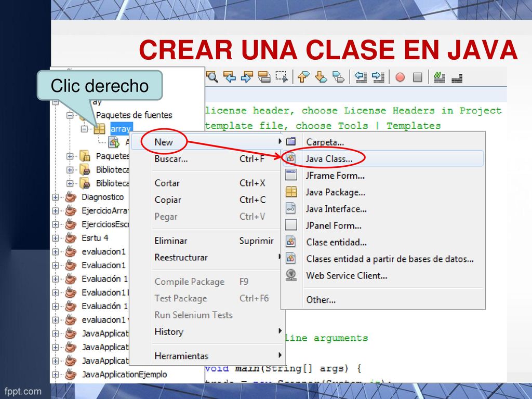This screenshot has height=399, width=532.
Task: Select Paquetes de fuentes tree item
Action: 134,115
